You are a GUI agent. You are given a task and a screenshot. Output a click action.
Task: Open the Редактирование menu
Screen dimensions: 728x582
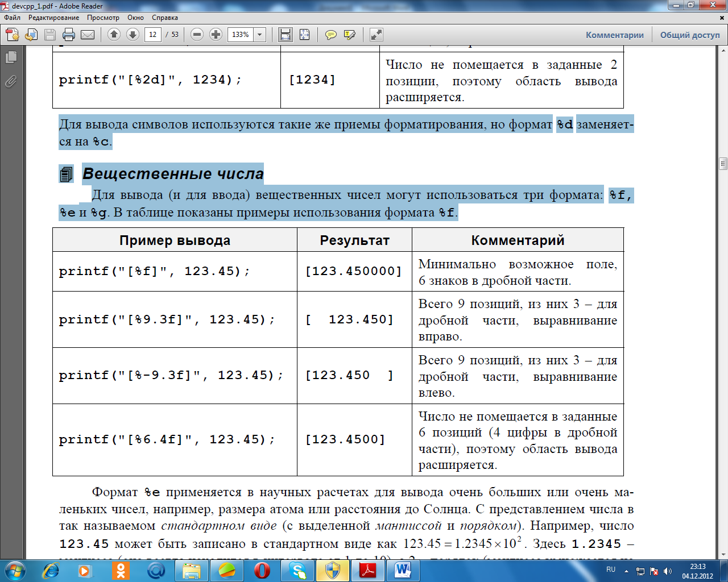click(x=54, y=18)
